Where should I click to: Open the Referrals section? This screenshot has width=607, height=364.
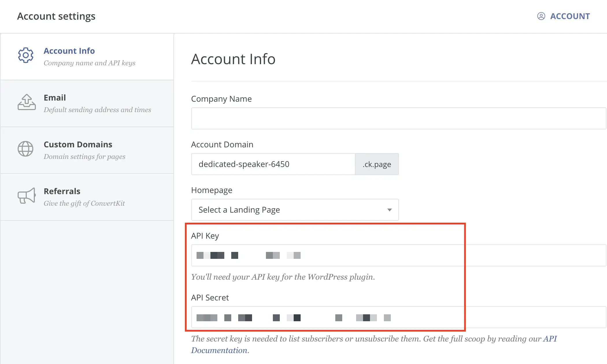pyautogui.click(x=62, y=191)
